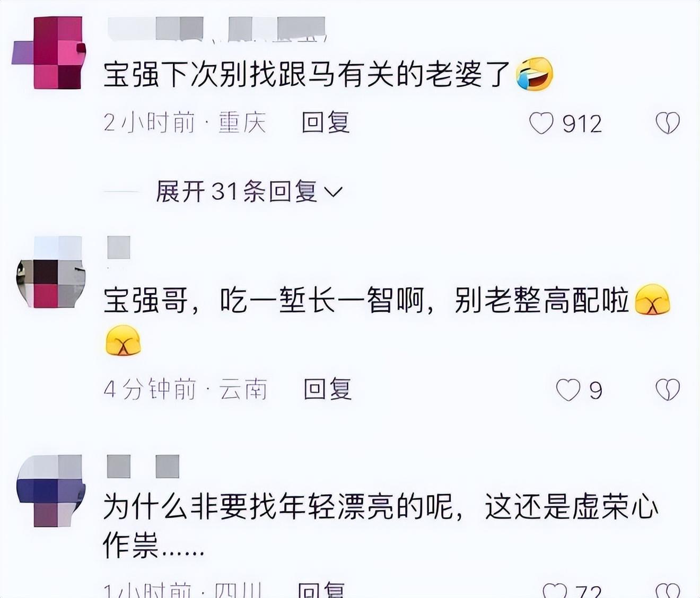The image size is (700, 598).
Task: Open the second commenter's avatar
Action: click(x=51, y=272)
